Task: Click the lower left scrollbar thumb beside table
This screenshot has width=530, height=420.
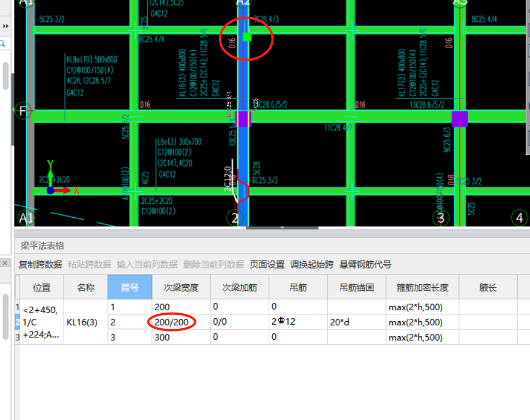Action: point(5,317)
